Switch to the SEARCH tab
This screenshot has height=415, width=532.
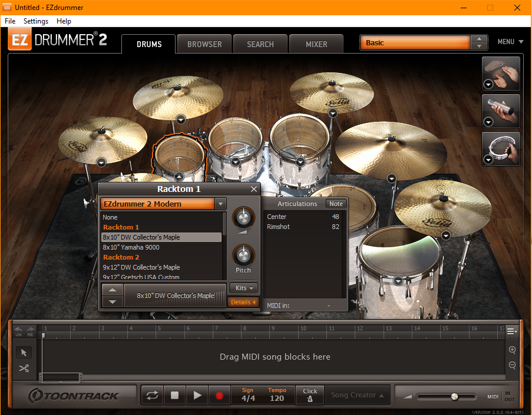click(260, 44)
